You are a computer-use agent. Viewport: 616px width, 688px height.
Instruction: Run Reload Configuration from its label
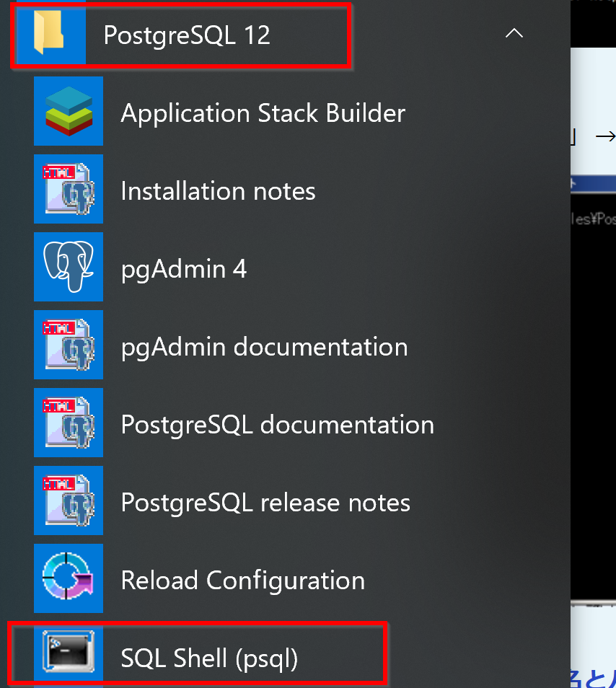[242, 581]
